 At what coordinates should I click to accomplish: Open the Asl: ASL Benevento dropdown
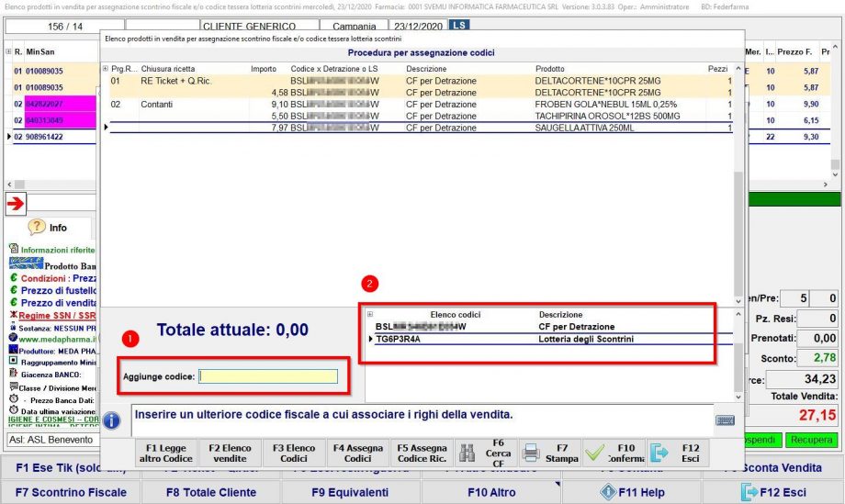point(51,440)
